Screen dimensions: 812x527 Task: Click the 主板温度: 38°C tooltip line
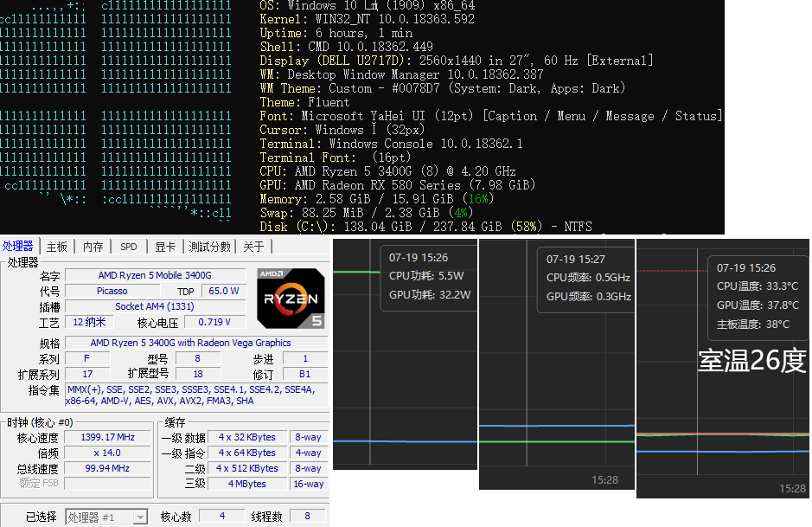click(x=753, y=325)
